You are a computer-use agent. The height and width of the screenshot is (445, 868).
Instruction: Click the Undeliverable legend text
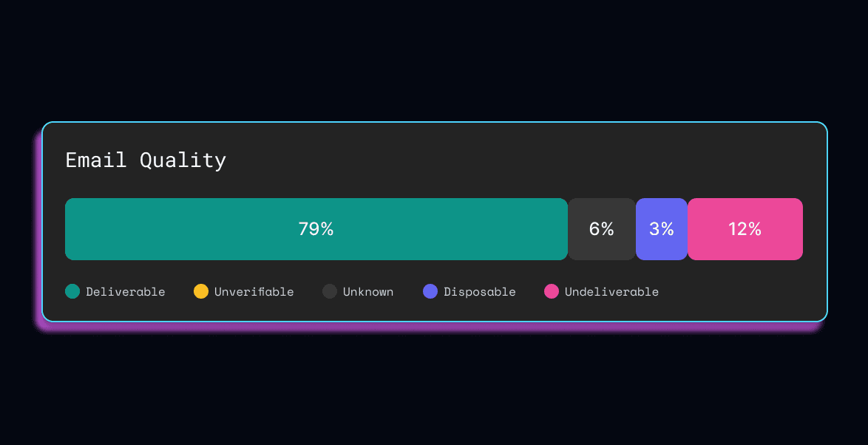coord(611,292)
